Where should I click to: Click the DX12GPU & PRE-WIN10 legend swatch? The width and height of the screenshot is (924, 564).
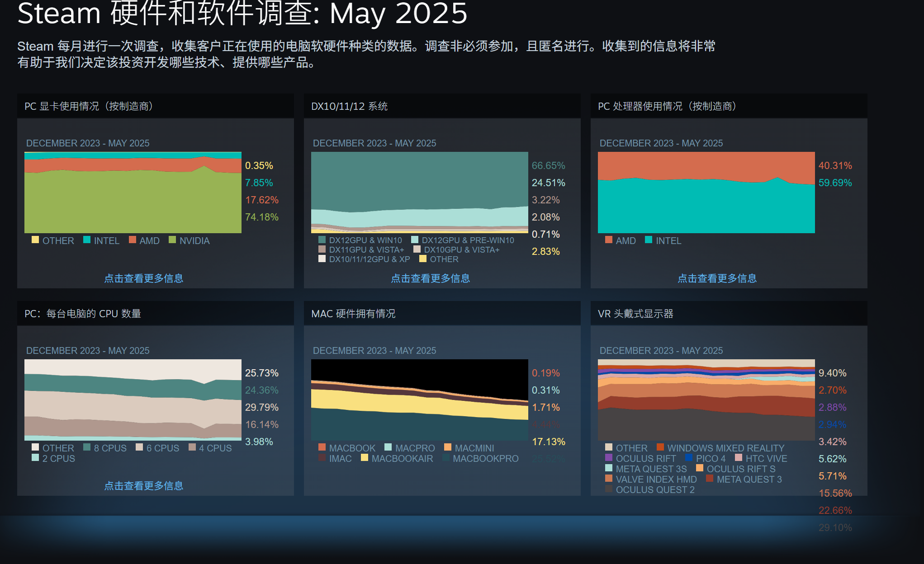[x=415, y=240]
